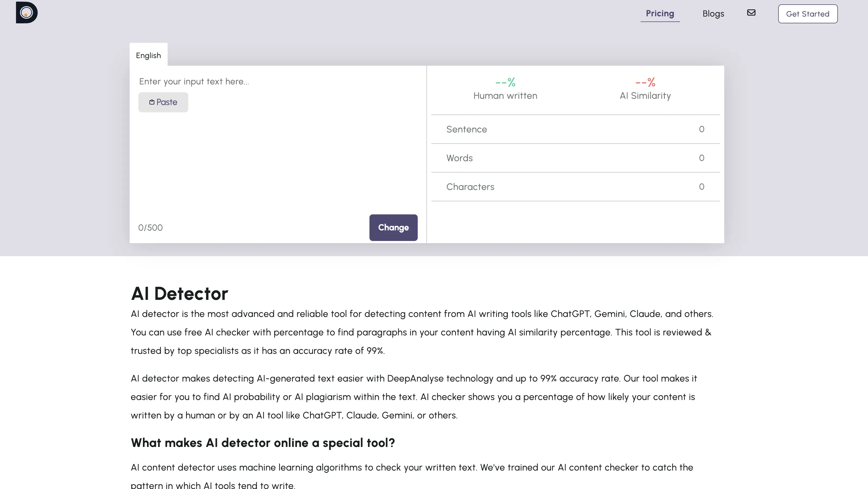Screen dimensions: 868x489
Task: Click the Human written label
Action: [x=505, y=96]
